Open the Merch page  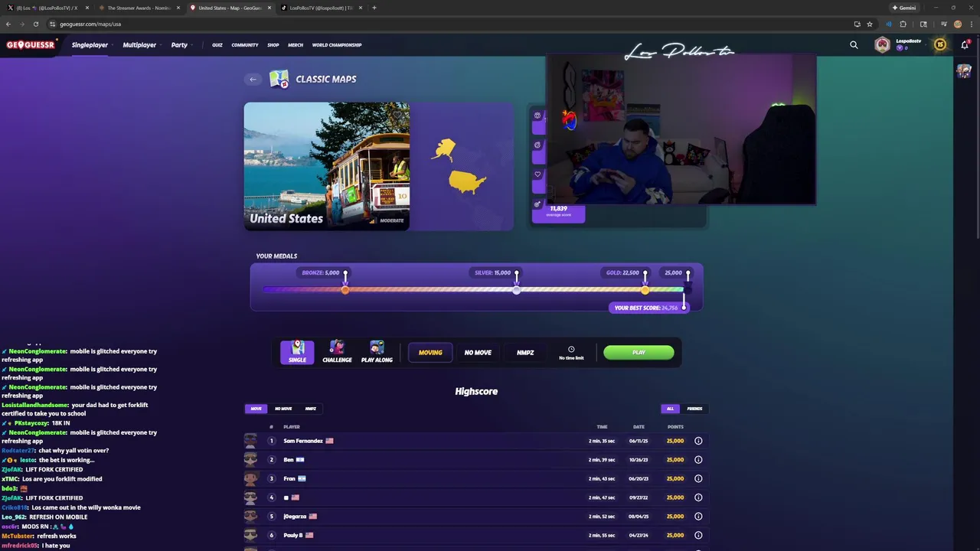(296, 45)
